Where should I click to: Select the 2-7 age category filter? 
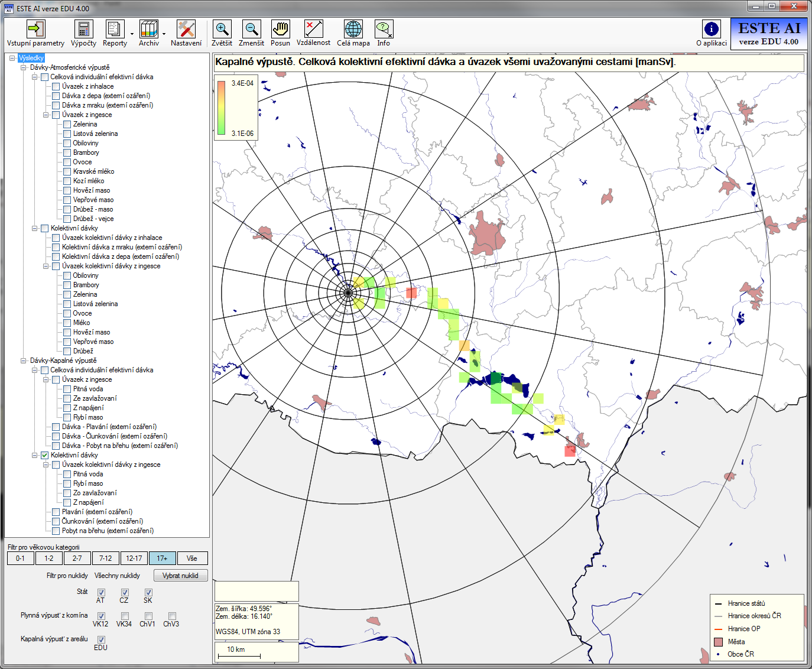click(x=77, y=558)
